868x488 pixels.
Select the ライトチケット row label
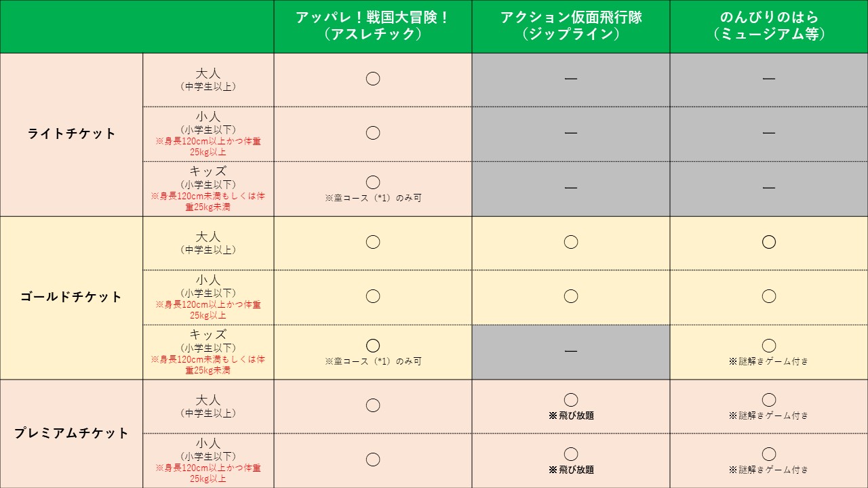pos(72,134)
